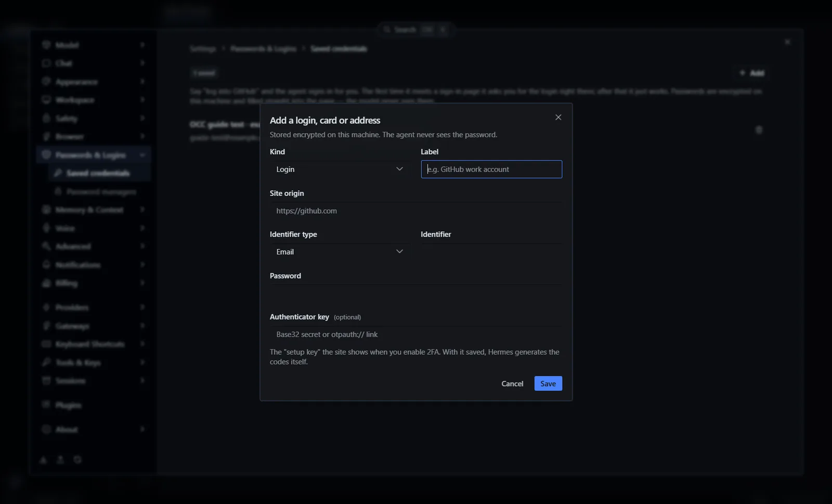Click the Passwords & Logins breadcrumb link
The width and height of the screenshot is (832, 504).
click(x=263, y=48)
